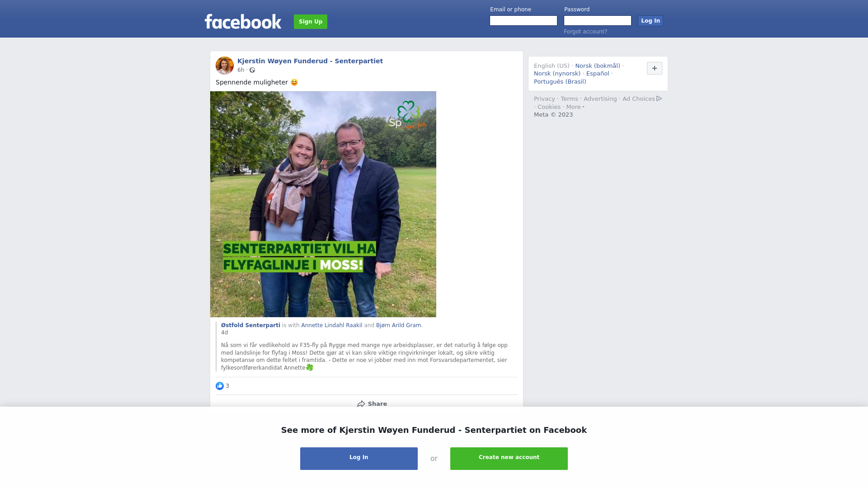868x488 pixels.
Task: Click the Password input field
Action: [x=598, y=21]
